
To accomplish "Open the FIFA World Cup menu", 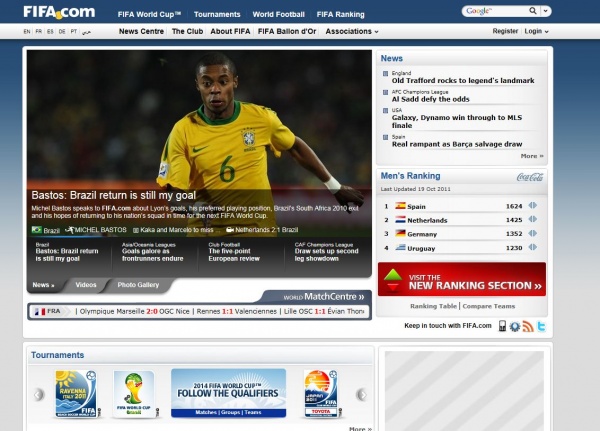I will click(149, 15).
